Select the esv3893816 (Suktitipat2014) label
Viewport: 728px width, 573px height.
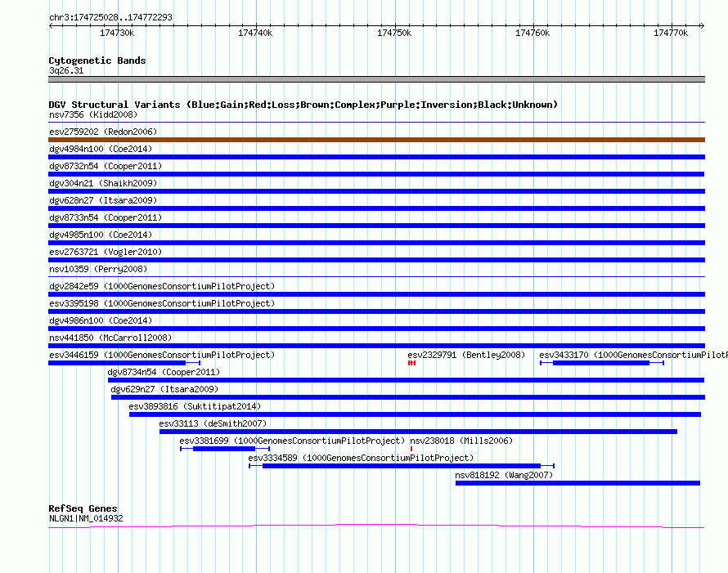[x=195, y=406]
